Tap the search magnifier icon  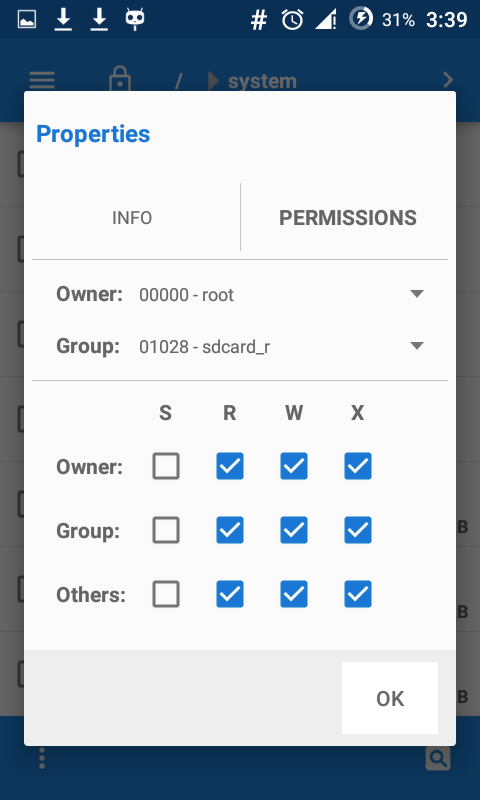click(x=438, y=758)
